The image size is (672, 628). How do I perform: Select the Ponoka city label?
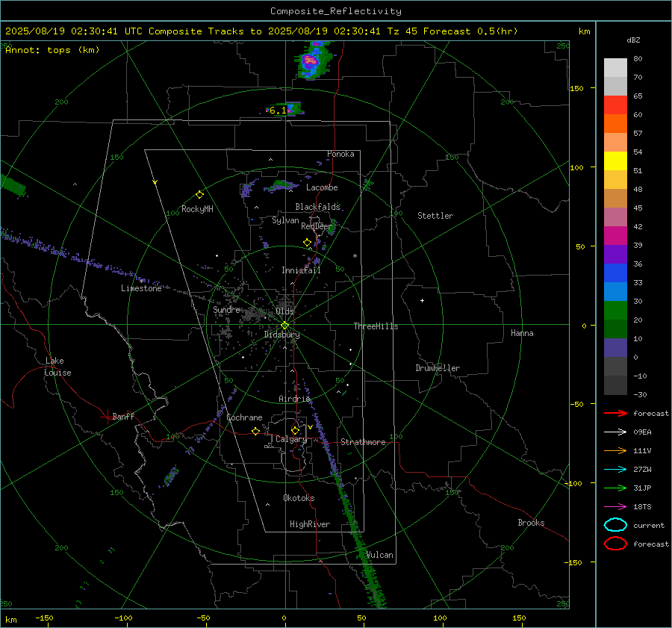click(340, 154)
